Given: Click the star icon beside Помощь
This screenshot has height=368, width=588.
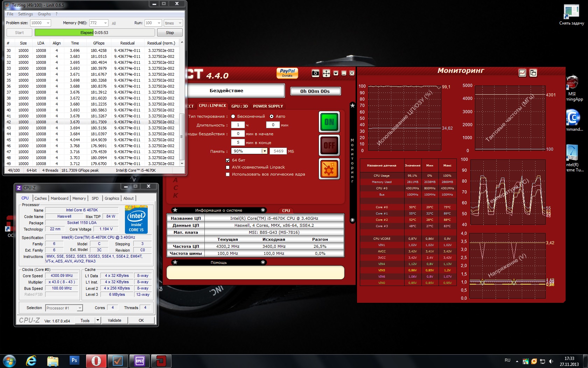Looking at the screenshot, I should click(175, 263).
